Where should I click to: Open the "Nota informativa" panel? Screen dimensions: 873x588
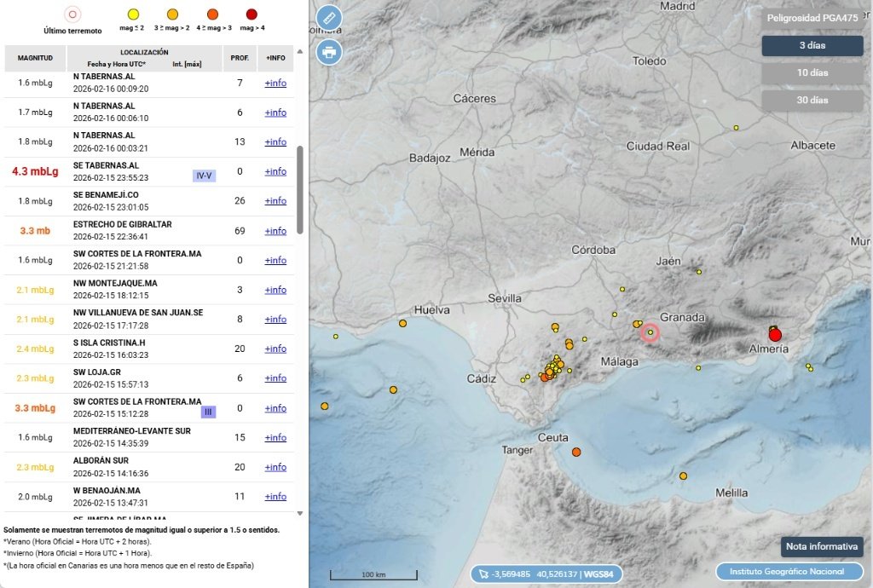tap(821, 546)
